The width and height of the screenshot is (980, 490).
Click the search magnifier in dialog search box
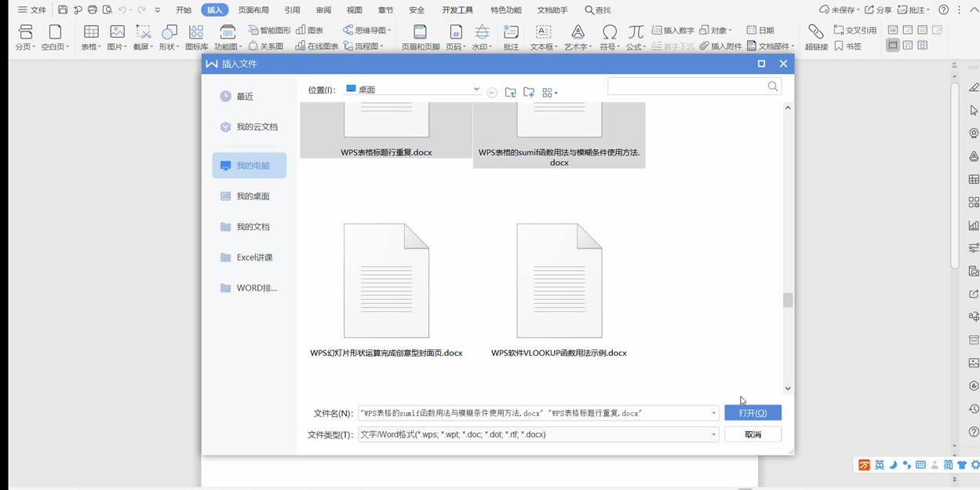pos(773,86)
